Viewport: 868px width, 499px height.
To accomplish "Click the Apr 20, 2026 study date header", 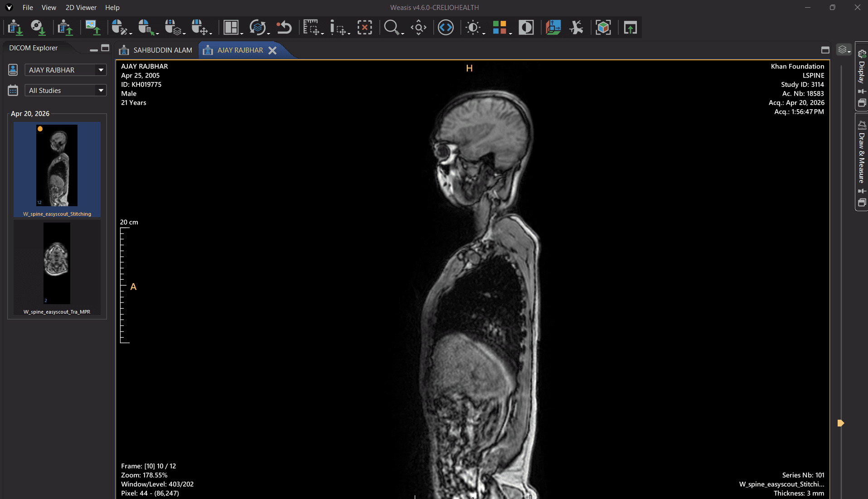I will pyautogui.click(x=30, y=114).
